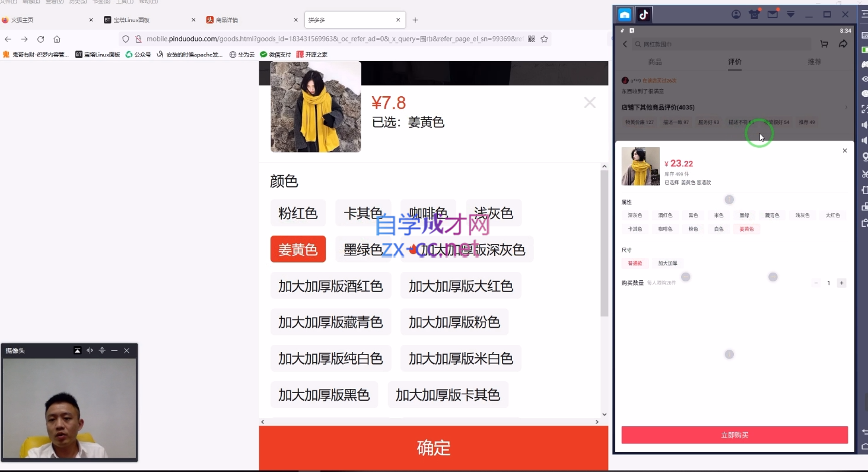The width and height of the screenshot is (868, 472).
Task: Pick the 加大加厚版大红色 option
Action: pos(461,286)
